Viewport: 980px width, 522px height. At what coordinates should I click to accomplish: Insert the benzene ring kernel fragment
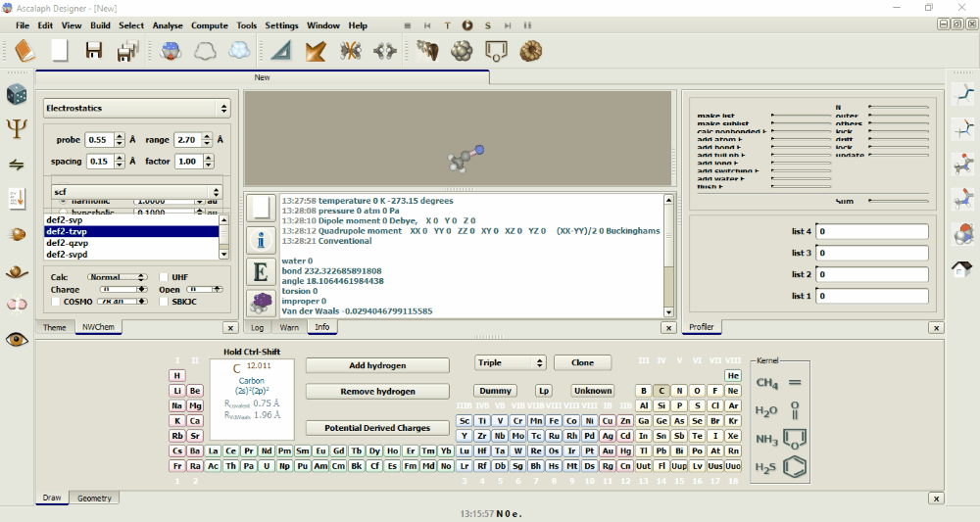pos(795,467)
